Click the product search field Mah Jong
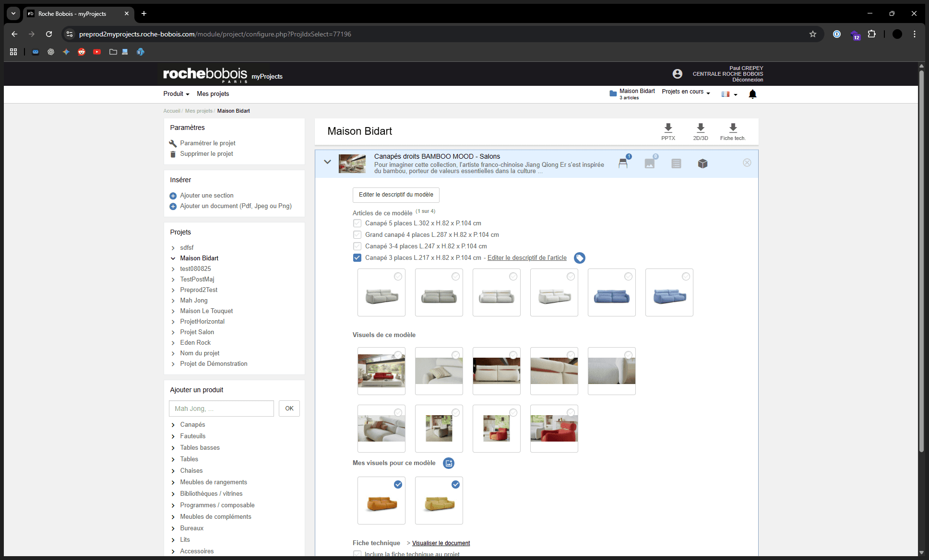The image size is (929, 560). click(x=221, y=408)
